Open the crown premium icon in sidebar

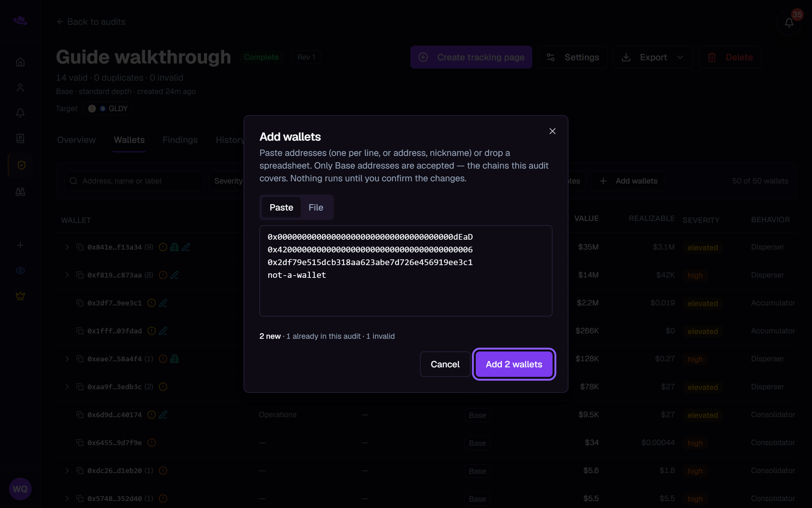pyautogui.click(x=21, y=296)
